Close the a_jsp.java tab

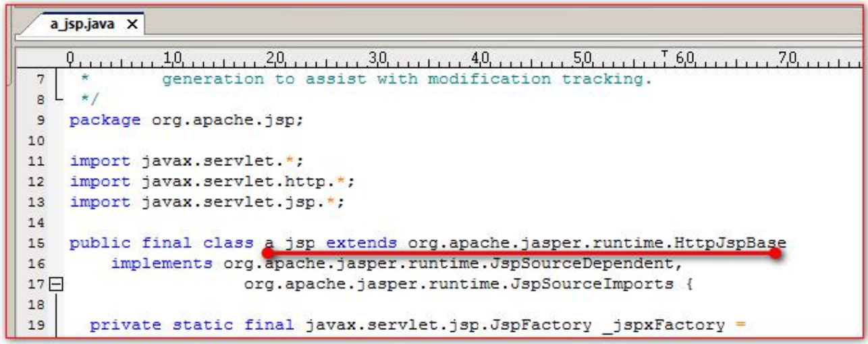tap(132, 24)
